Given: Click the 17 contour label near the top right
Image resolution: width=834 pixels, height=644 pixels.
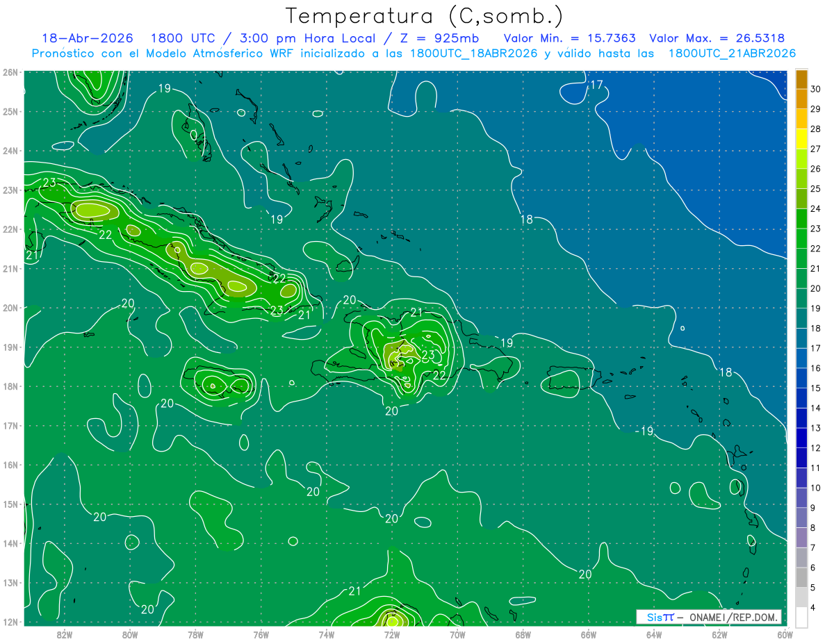Looking at the screenshot, I should coord(596,85).
